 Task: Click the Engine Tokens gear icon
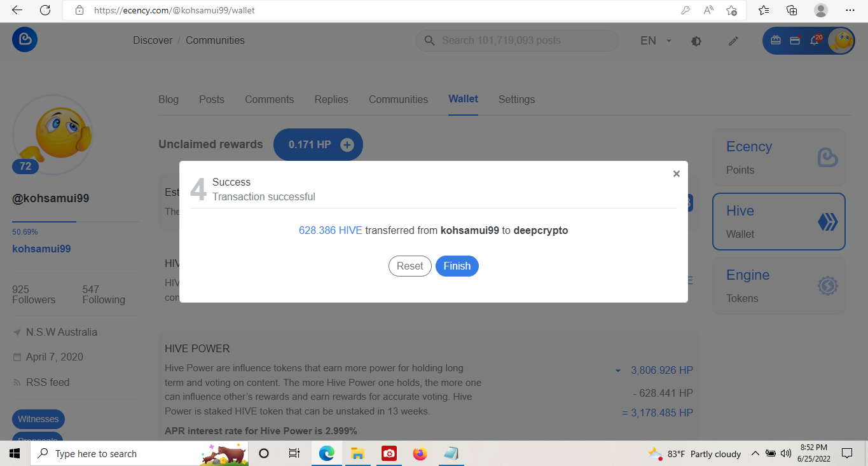[x=827, y=286]
